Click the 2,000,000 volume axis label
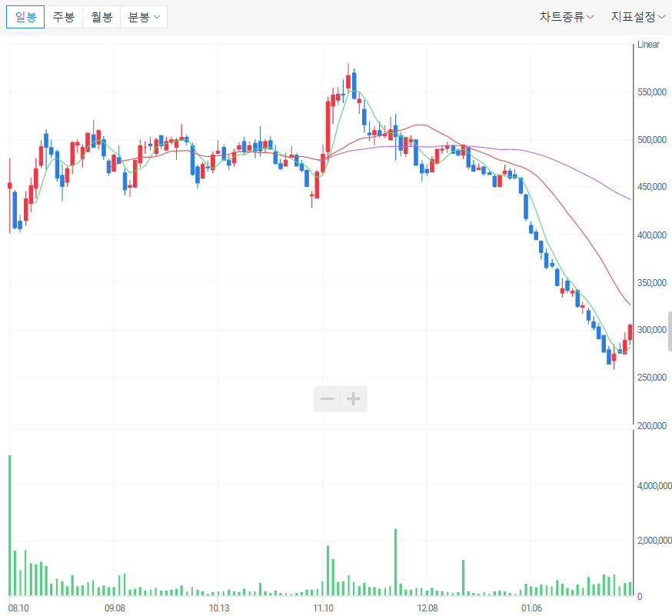Viewport: 672px width, 616px height. [654, 541]
